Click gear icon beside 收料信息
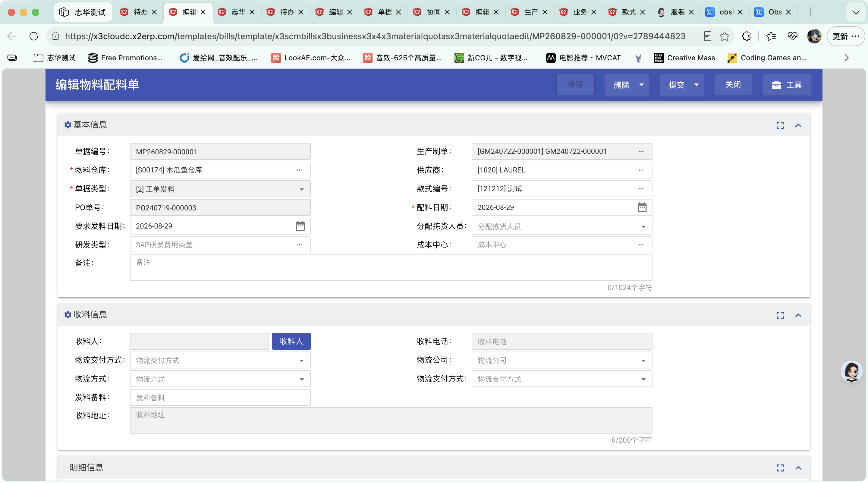 pos(68,315)
